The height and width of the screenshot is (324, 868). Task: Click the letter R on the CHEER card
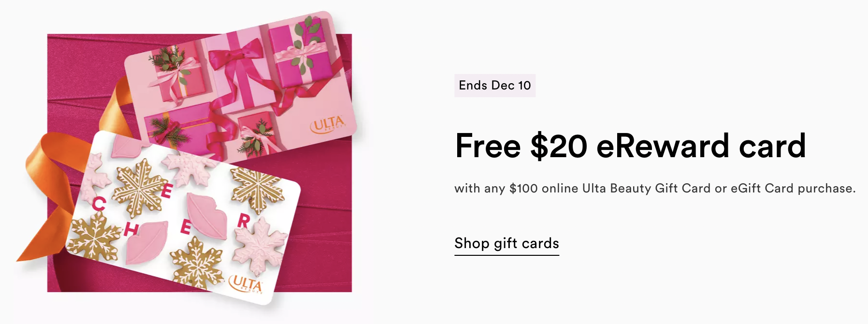point(243,221)
